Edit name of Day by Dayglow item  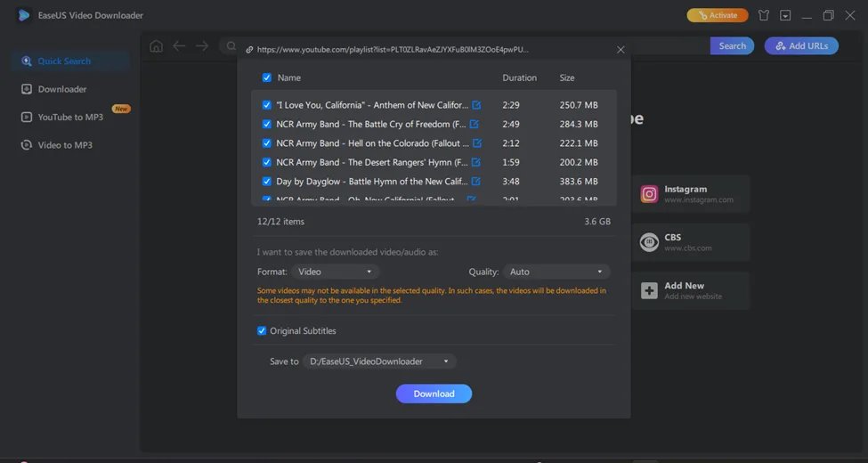(x=475, y=181)
